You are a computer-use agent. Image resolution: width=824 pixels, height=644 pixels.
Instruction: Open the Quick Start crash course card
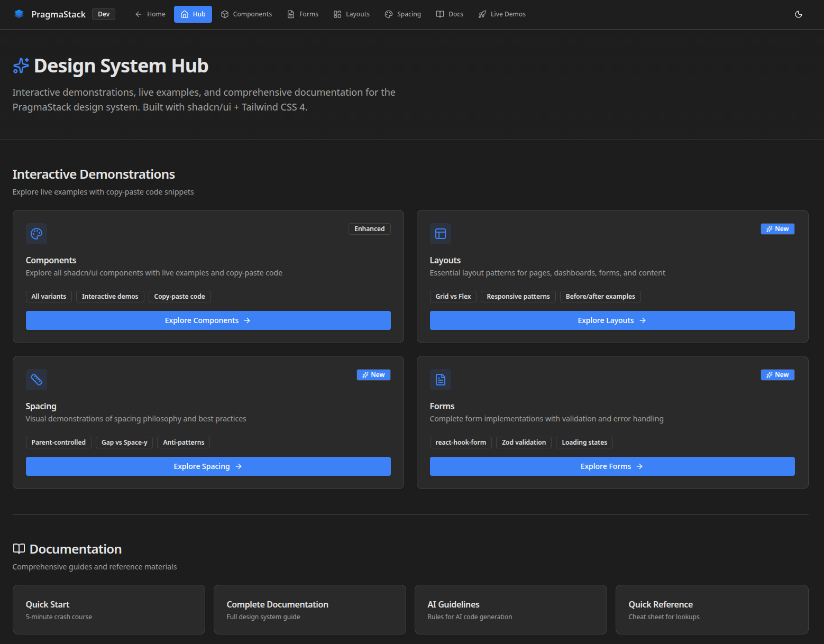tap(108, 609)
